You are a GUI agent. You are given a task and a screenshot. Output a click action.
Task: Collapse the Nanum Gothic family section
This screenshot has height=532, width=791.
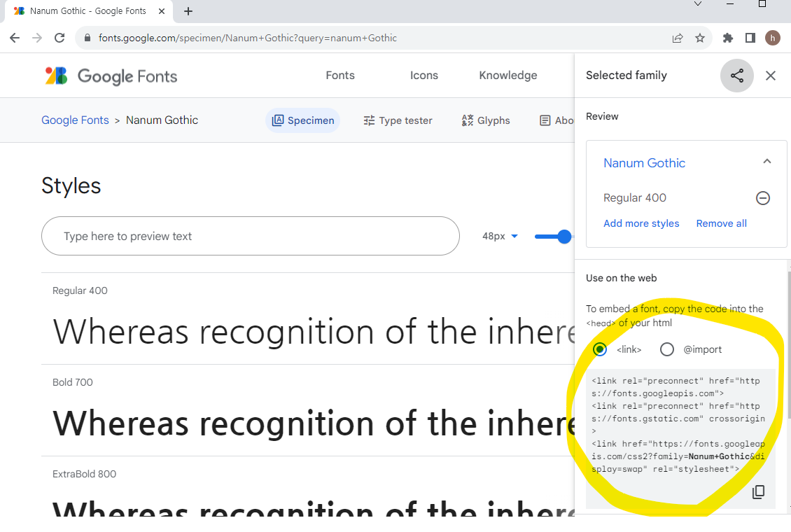pos(766,162)
